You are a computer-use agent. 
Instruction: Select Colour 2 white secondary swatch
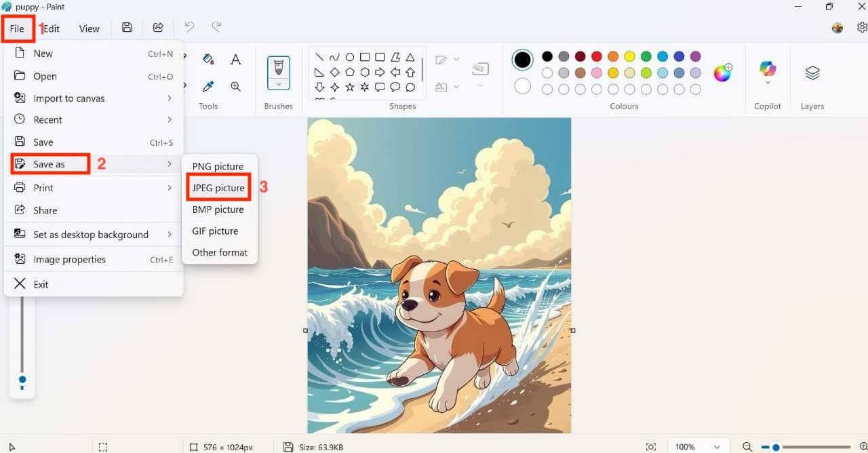(x=522, y=86)
